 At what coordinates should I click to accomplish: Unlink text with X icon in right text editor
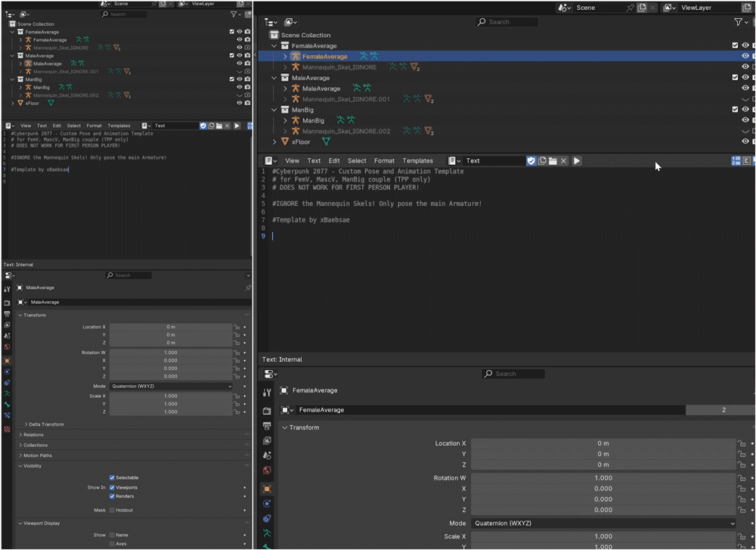point(564,160)
